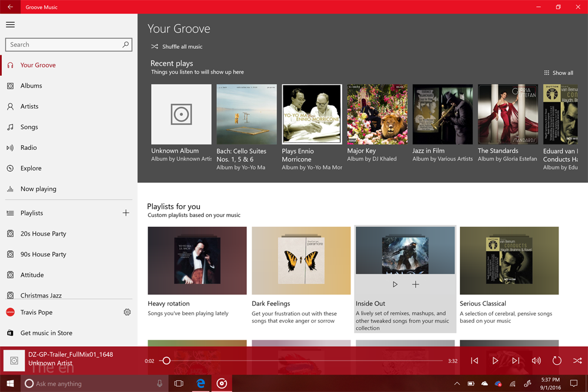Open Your Groove in the sidebar
Viewport: 588px width, 392px height.
(69, 65)
